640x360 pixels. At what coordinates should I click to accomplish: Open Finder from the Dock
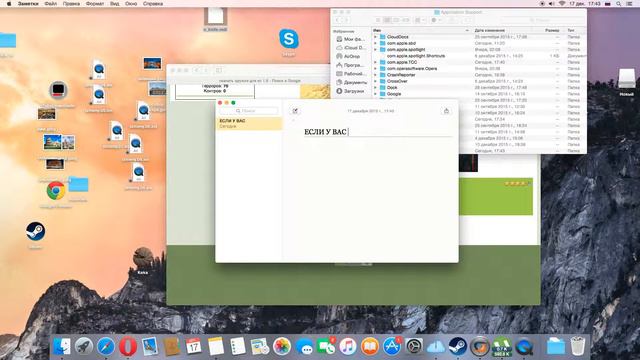[62, 347]
